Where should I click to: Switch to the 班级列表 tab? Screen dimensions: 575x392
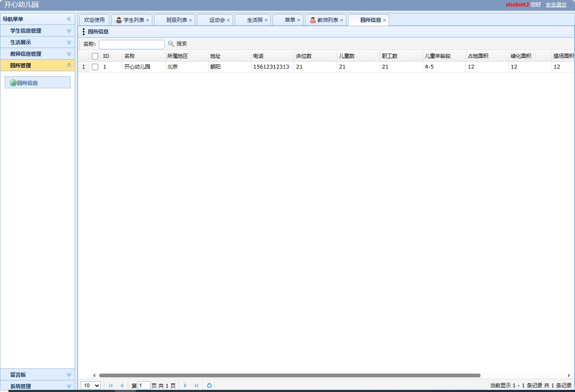click(175, 19)
